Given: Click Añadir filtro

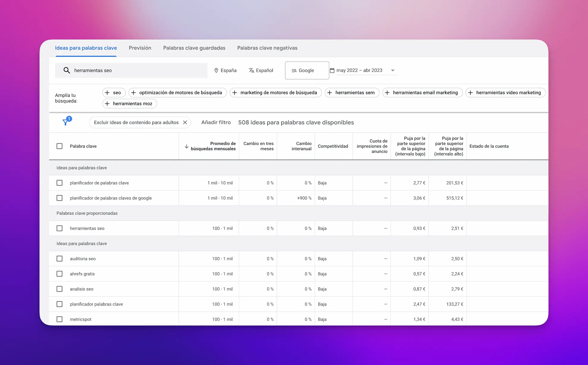Looking at the screenshot, I should [x=216, y=122].
